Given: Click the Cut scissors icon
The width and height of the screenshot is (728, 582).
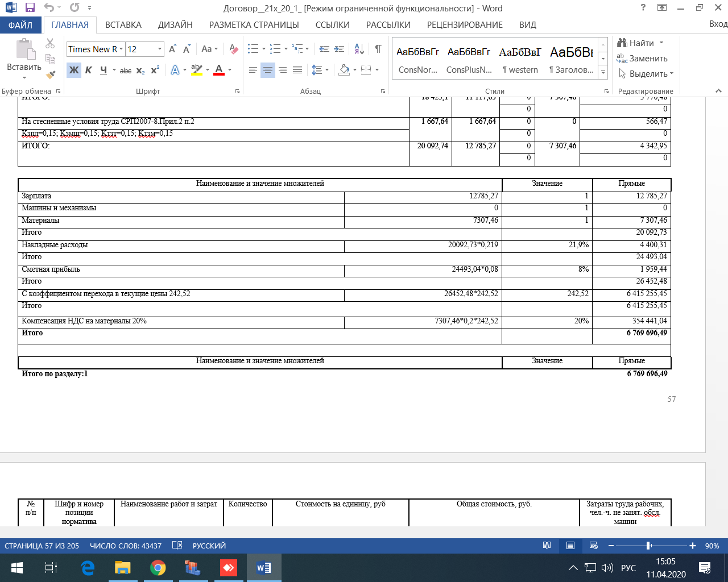Looking at the screenshot, I should pyautogui.click(x=50, y=44).
